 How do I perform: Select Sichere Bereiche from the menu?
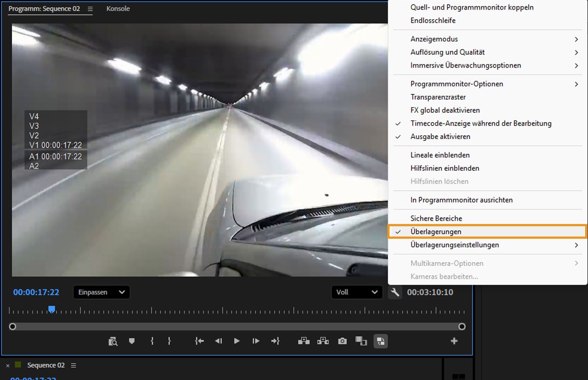436,219
